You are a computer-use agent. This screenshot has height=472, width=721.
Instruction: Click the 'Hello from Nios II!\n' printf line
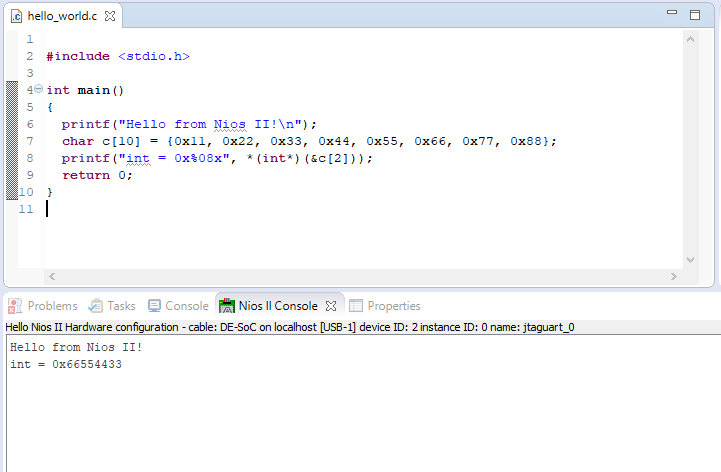189,124
